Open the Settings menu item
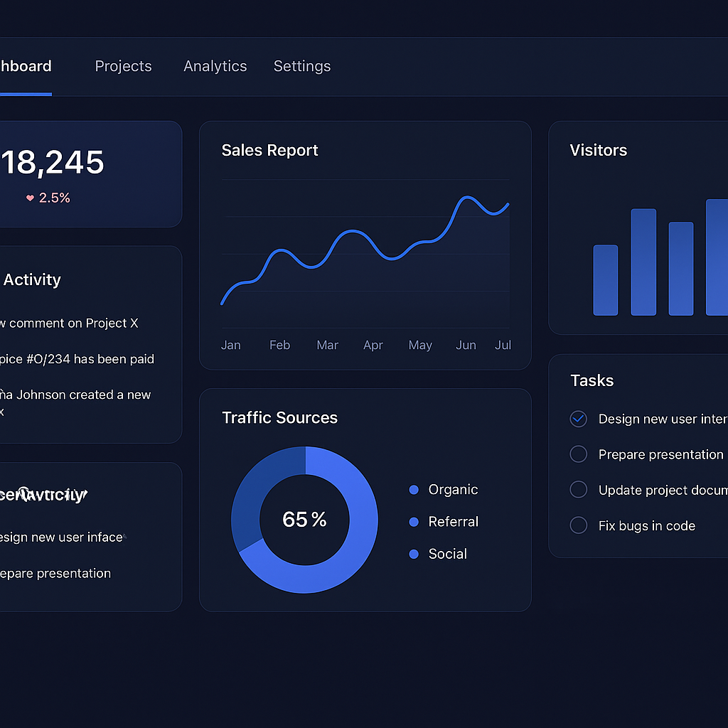 click(x=301, y=66)
